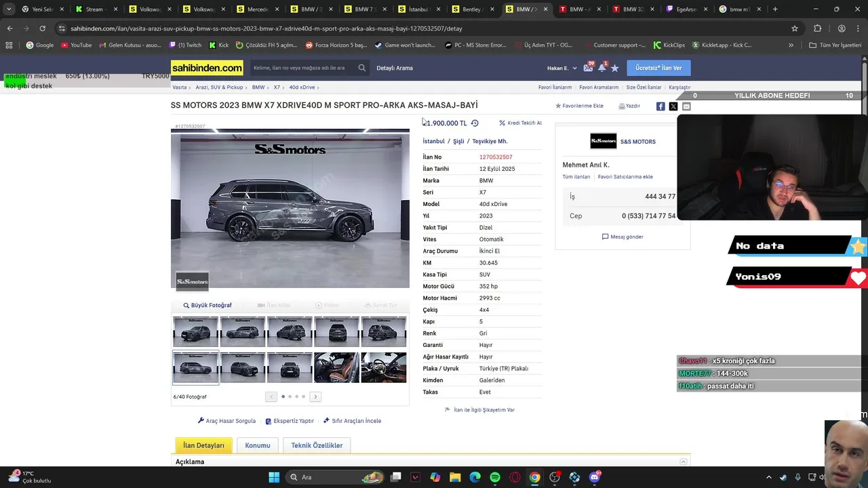Open Opera GX from the taskbar

pyautogui.click(x=515, y=477)
